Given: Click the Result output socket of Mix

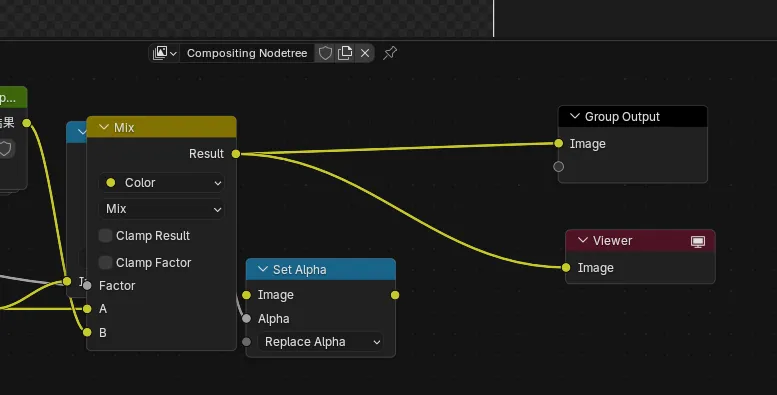Looking at the screenshot, I should tap(236, 154).
